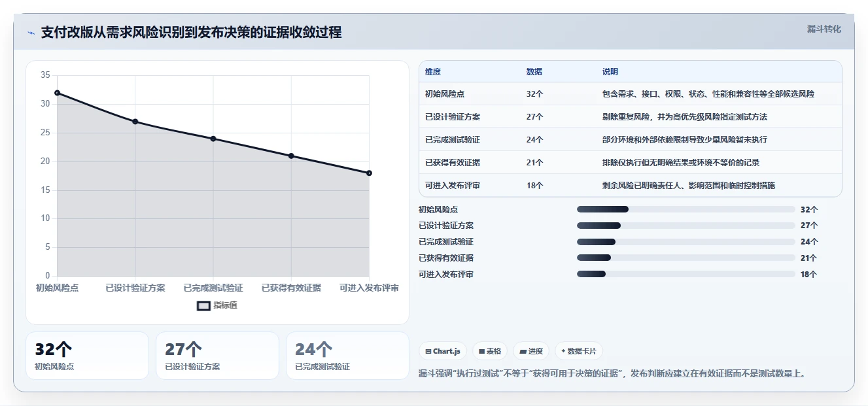The image size is (868, 406).
Task: Select table row cell 已完成测试验证
Action: (453, 140)
